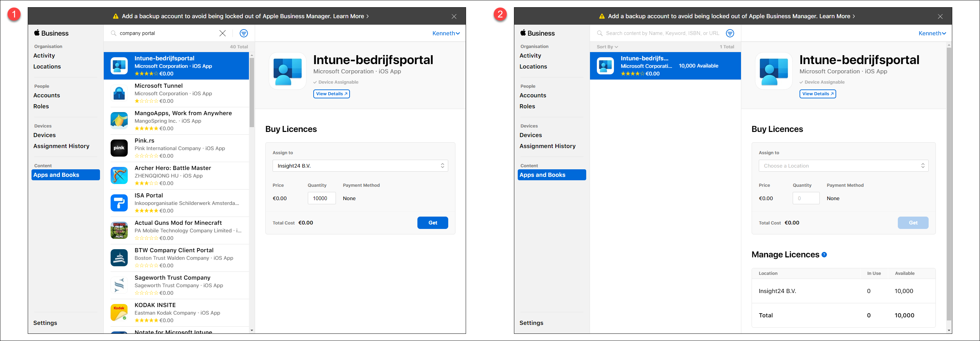Open the Kenneth account dropdown in panel 1
The height and width of the screenshot is (341, 980).
pyautogui.click(x=446, y=34)
